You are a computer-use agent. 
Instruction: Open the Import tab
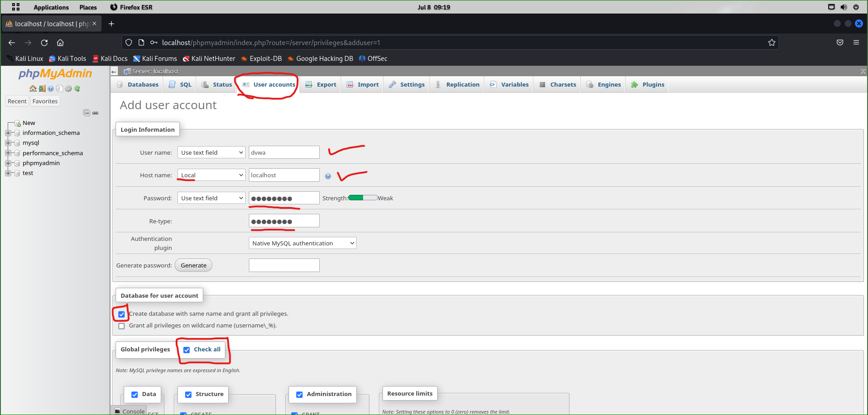pos(363,84)
